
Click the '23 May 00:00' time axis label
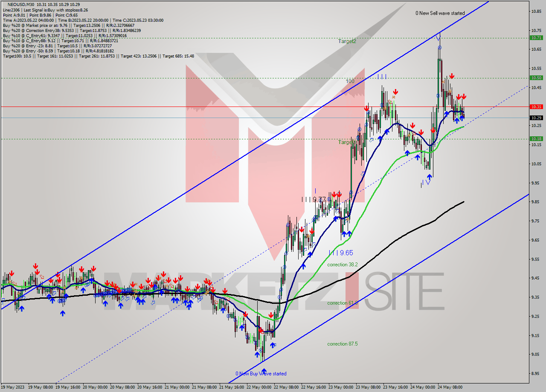point(341,387)
